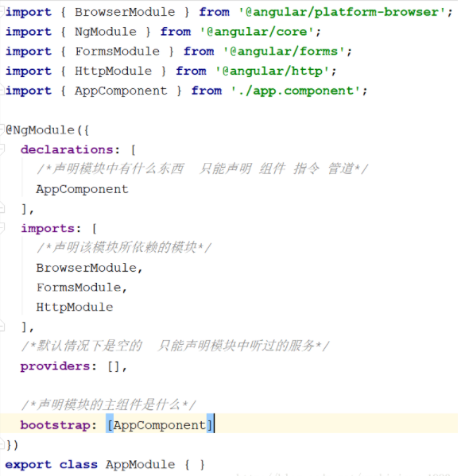461x476 pixels.
Task: Click the 'from' keyword on the AppComponent line
Action: (x=207, y=91)
